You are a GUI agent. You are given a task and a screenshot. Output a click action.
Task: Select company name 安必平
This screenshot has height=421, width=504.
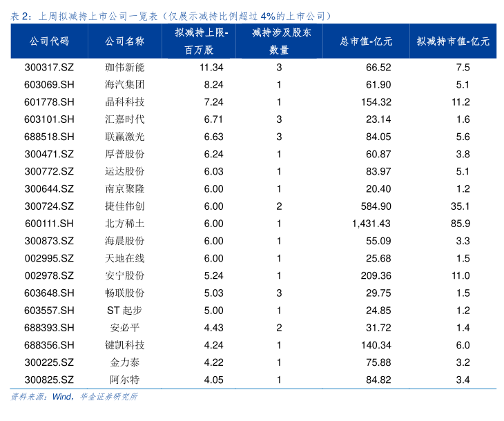pos(125,328)
